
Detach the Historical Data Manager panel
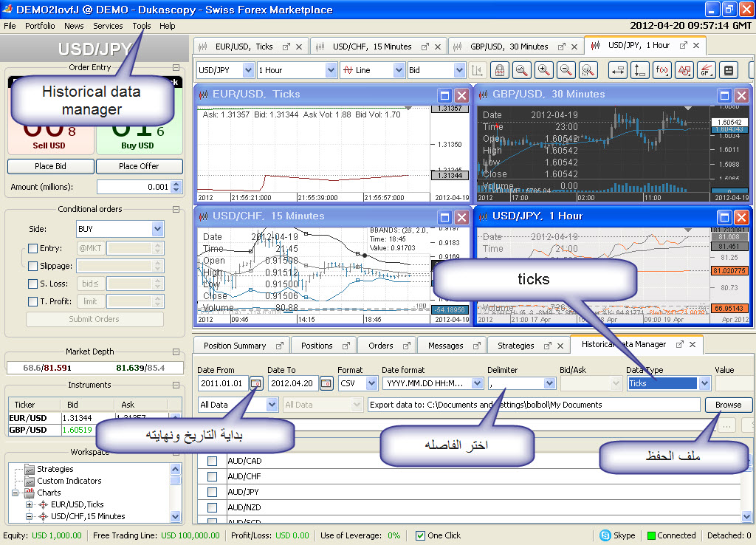(x=680, y=344)
